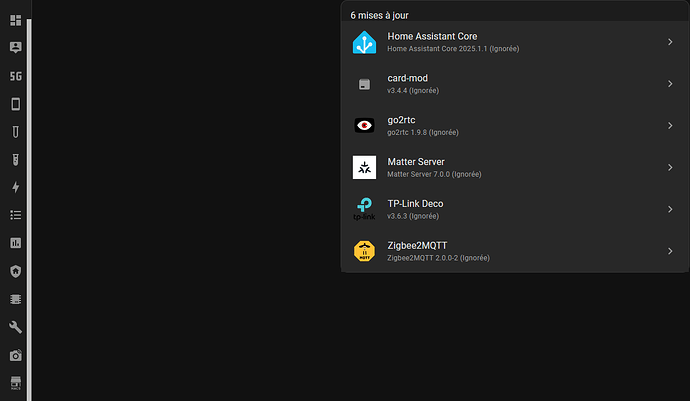The height and width of the screenshot is (401, 690).
Task: Expand card-mod update chevron
Action: (670, 84)
